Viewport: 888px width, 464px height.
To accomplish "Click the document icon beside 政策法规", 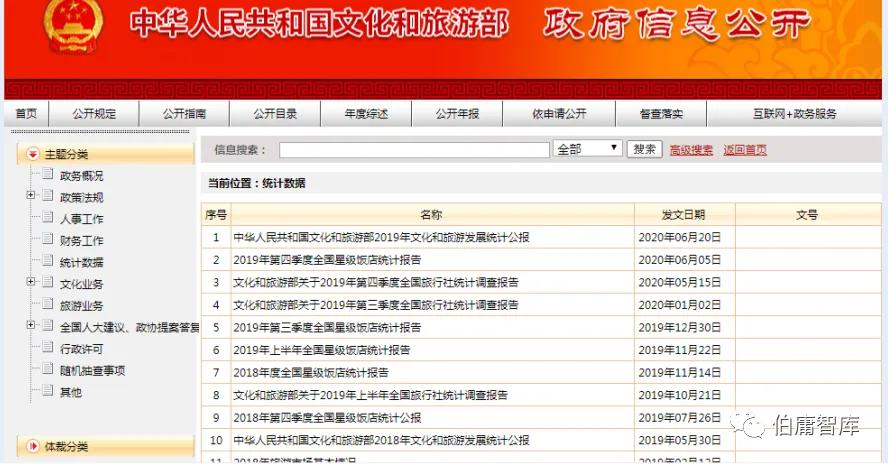I will (x=48, y=196).
